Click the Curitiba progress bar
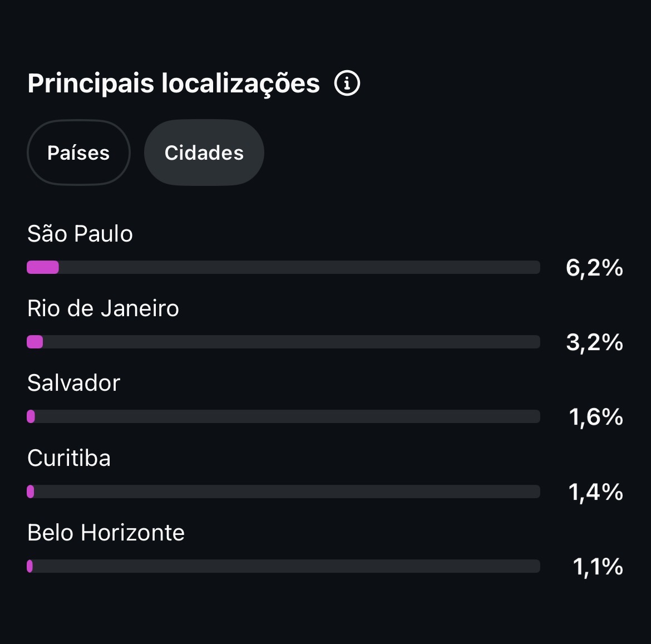Screen dimensions: 651x644 pos(283,491)
